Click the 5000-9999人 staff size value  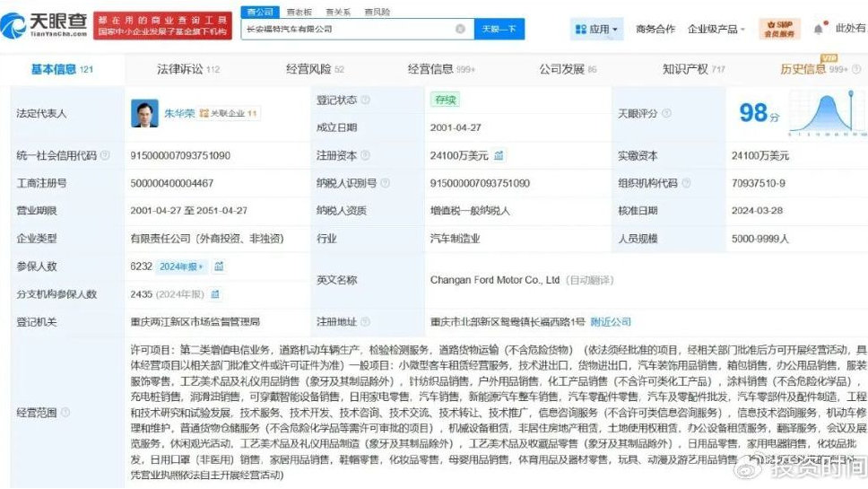(760, 239)
